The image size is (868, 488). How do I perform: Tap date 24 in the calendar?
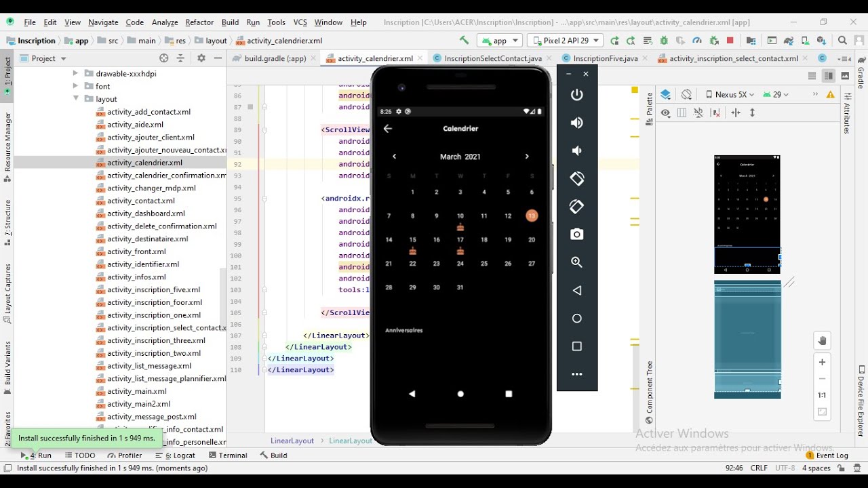[460, 264]
